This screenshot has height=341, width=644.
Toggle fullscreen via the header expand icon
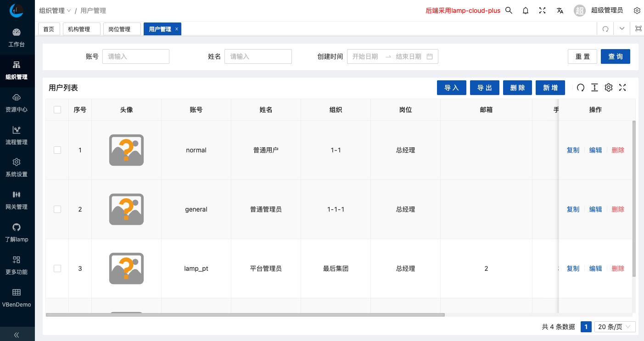click(x=542, y=10)
